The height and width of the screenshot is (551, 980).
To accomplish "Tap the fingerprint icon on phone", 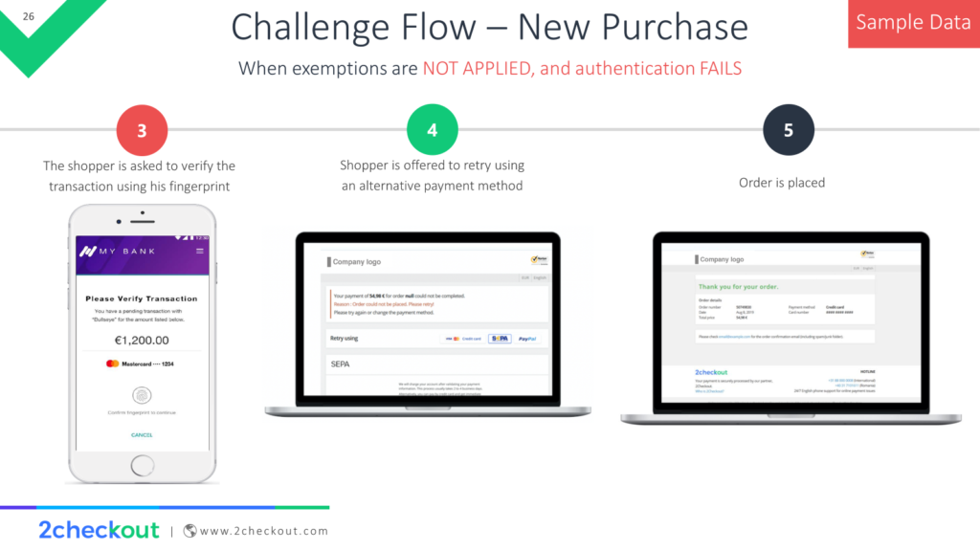I will [142, 395].
